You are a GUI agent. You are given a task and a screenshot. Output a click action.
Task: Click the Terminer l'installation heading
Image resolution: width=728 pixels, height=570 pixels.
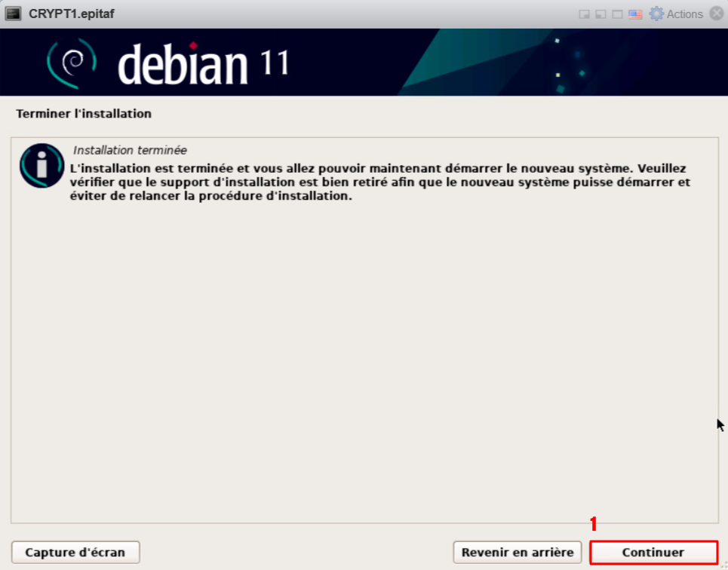coord(84,114)
